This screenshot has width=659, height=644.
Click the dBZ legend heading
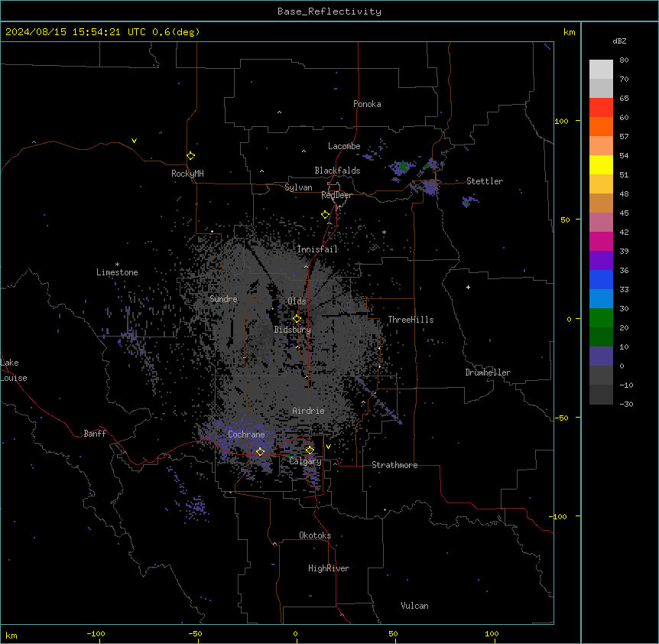click(619, 41)
